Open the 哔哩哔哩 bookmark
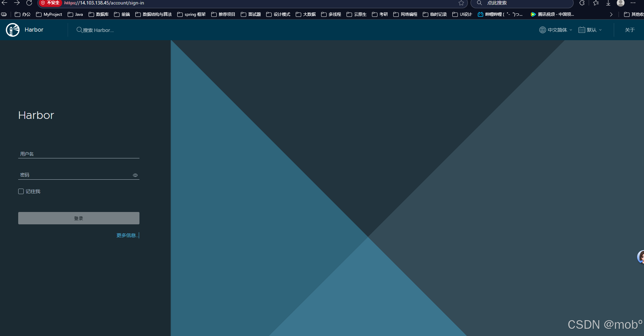The width and height of the screenshot is (644, 336). tap(500, 14)
